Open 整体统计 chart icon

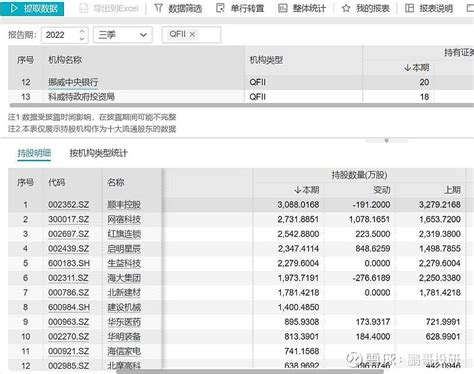pos(283,8)
